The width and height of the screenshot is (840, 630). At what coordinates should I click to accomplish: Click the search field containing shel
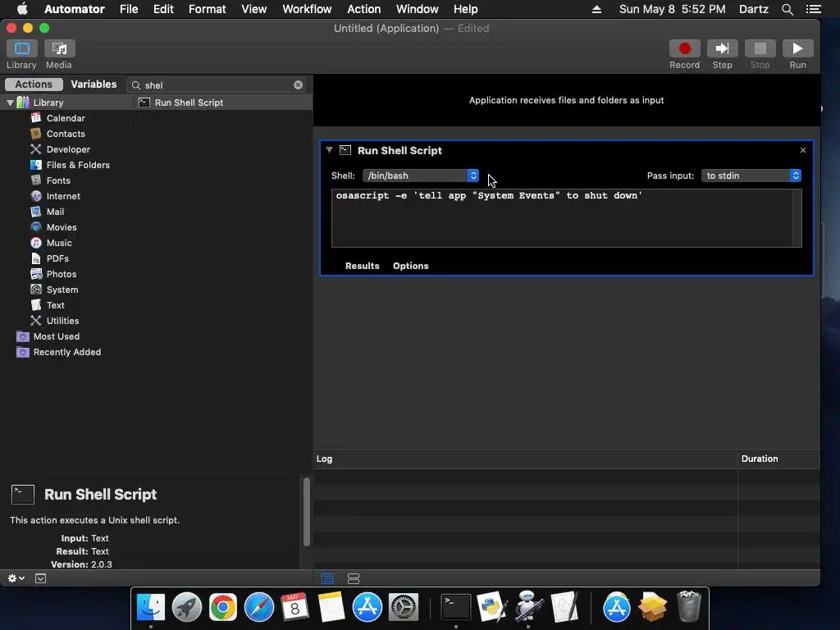tap(217, 85)
